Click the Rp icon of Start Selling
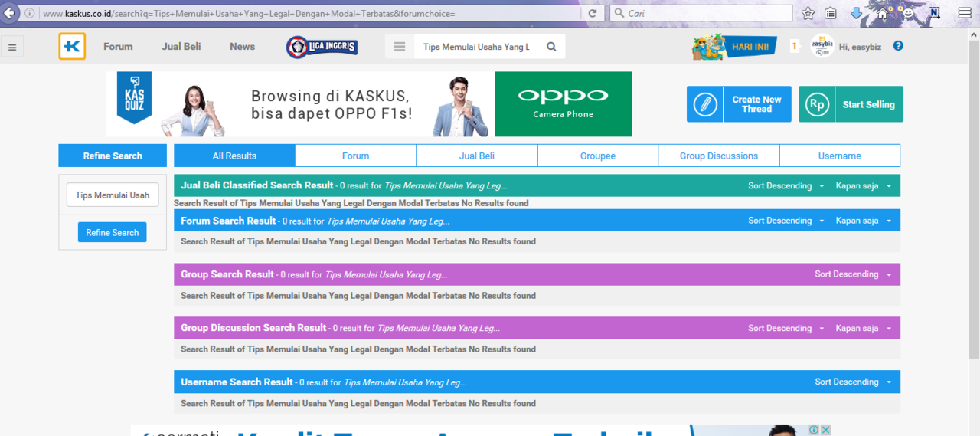Image resolution: width=980 pixels, height=436 pixels. pos(817,104)
